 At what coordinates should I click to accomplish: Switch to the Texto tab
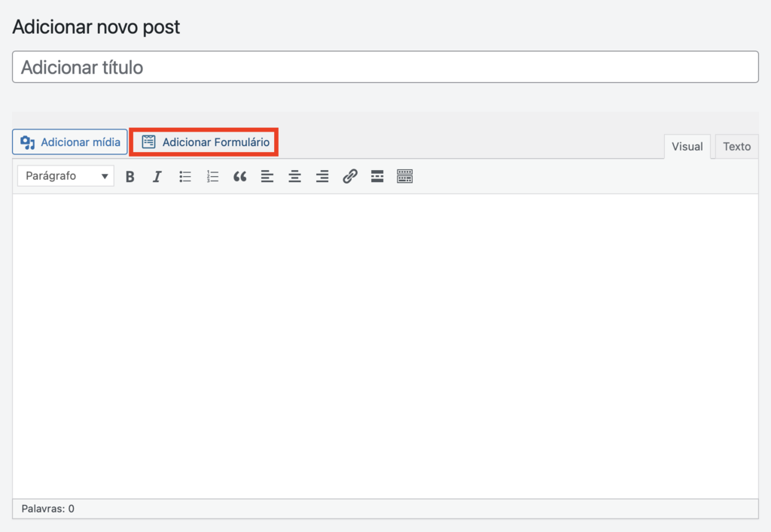click(x=736, y=146)
